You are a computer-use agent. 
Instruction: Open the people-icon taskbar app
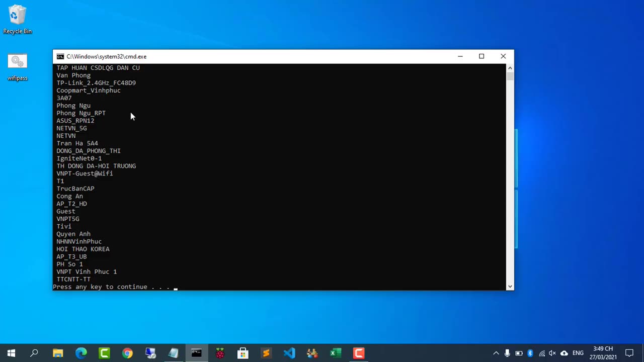click(312, 353)
